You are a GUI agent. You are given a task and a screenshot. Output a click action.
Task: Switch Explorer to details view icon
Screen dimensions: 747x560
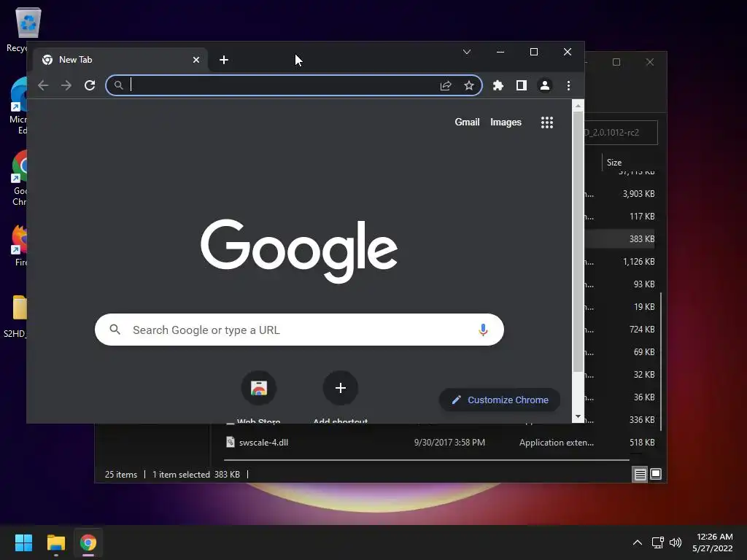coord(640,474)
